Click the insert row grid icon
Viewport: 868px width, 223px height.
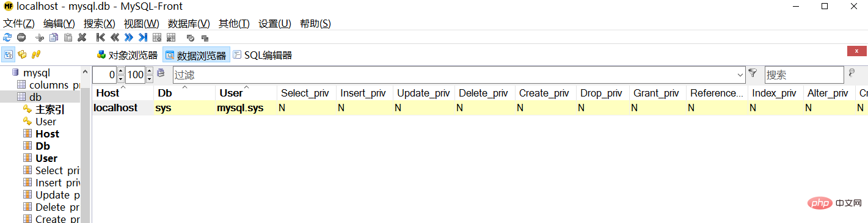[157, 37]
